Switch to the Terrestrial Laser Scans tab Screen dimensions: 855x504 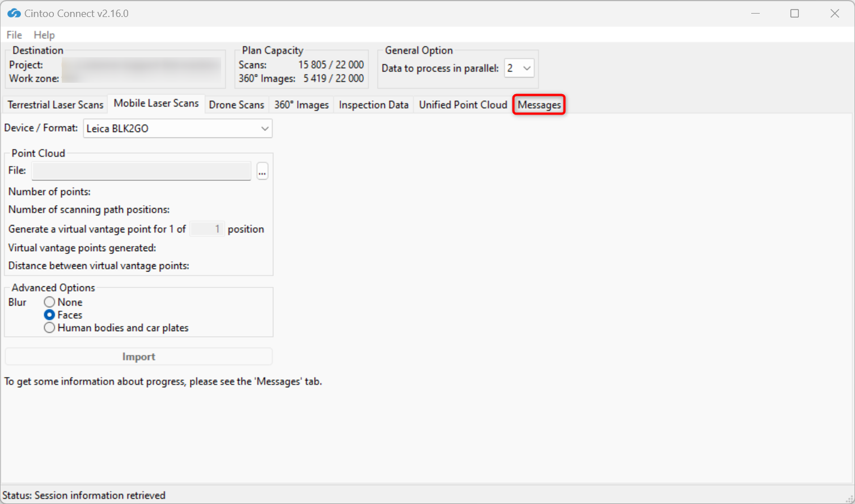[x=56, y=105]
